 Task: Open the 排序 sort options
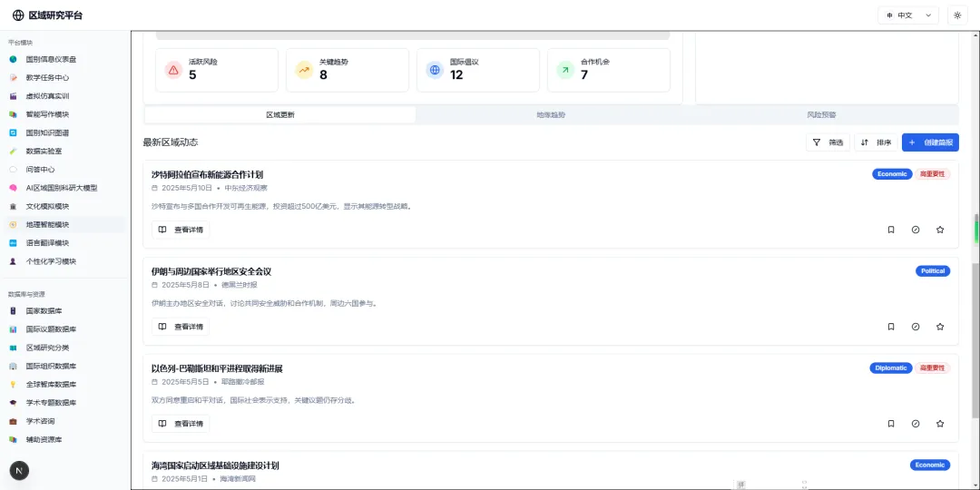(x=876, y=142)
